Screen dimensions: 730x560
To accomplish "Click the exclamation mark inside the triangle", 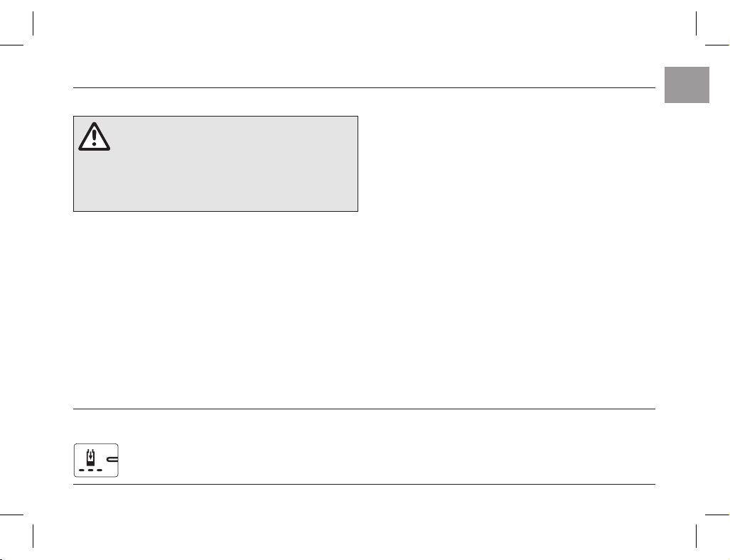I will click(94, 138).
